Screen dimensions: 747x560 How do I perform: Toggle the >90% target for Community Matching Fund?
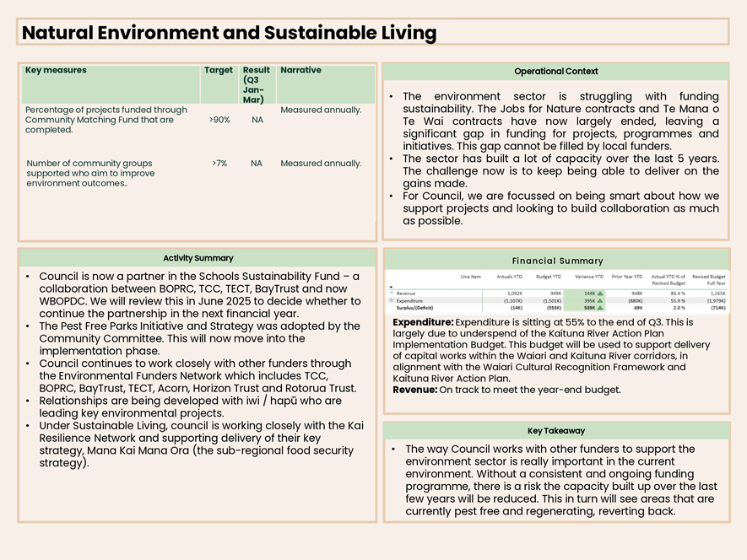pyautogui.click(x=219, y=120)
